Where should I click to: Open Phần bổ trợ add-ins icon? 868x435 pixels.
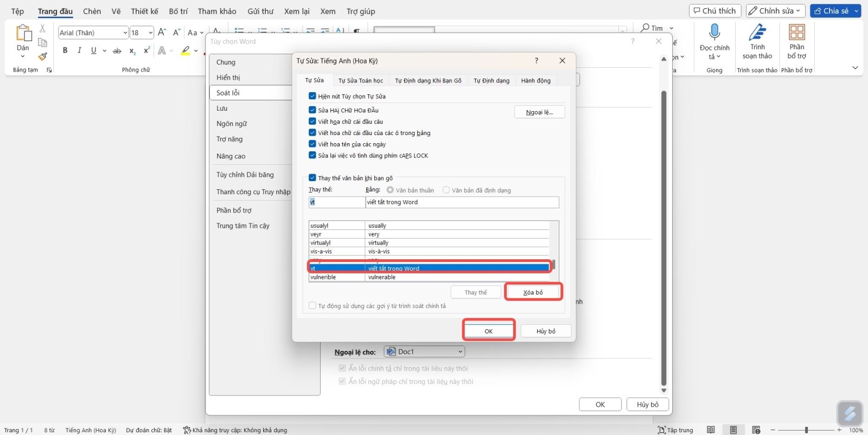click(797, 33)
